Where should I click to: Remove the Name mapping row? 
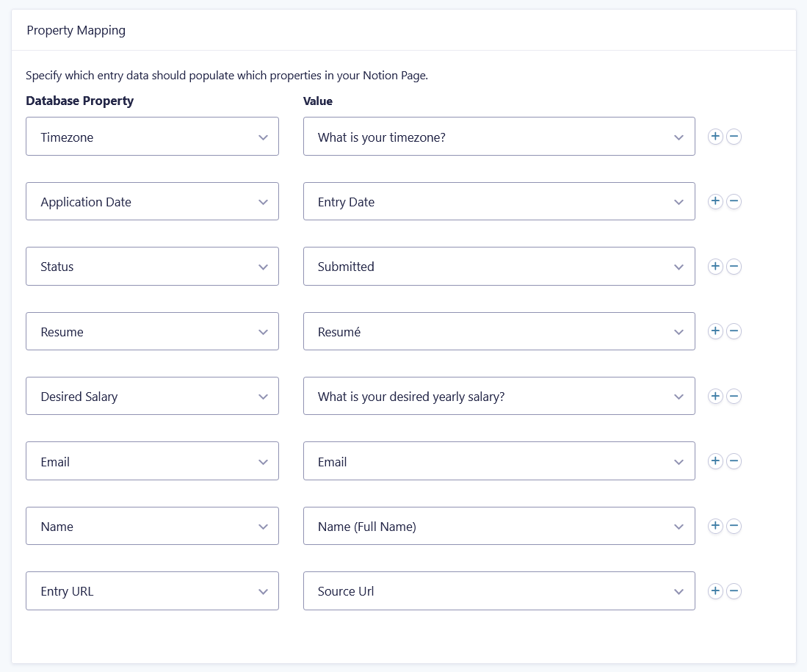(734, 526)
